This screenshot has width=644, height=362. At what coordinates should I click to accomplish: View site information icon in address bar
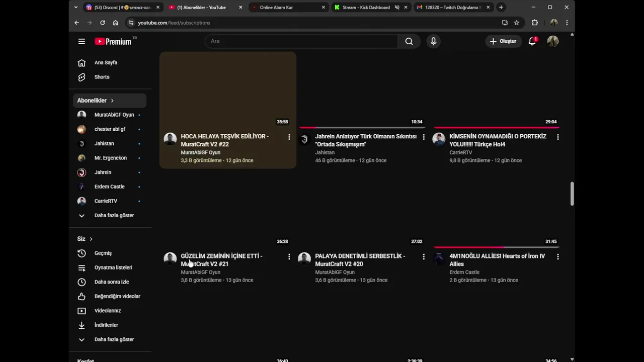(x=131, y=23)
